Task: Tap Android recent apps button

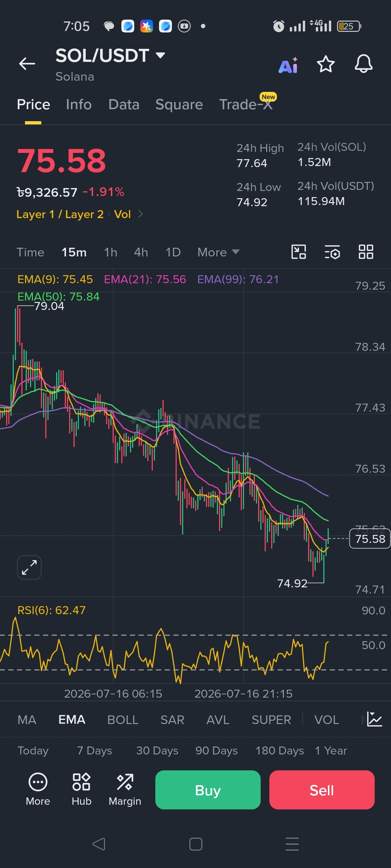Action: click(x=292, y=844)
